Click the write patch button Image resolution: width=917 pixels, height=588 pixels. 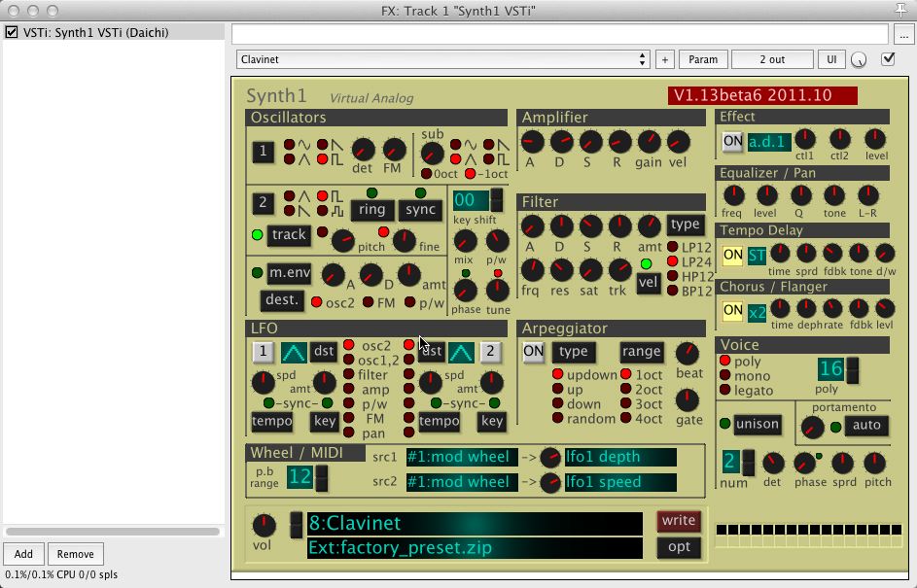pos(679,521)
